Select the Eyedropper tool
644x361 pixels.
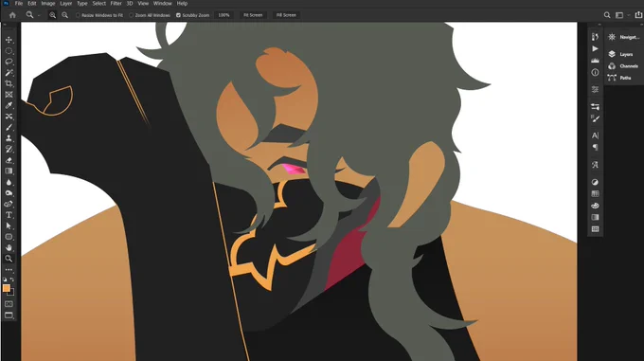point(9,105)
